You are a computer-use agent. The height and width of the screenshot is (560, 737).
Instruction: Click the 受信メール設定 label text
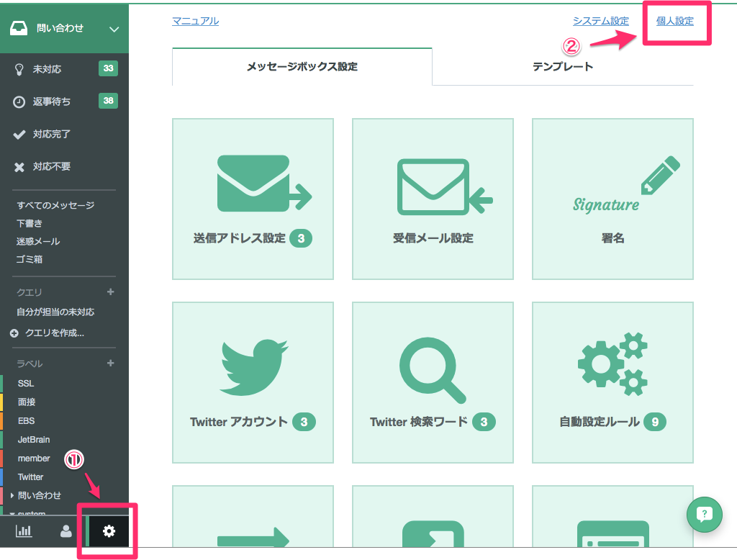pyautogui.click(x=433, y=238)
